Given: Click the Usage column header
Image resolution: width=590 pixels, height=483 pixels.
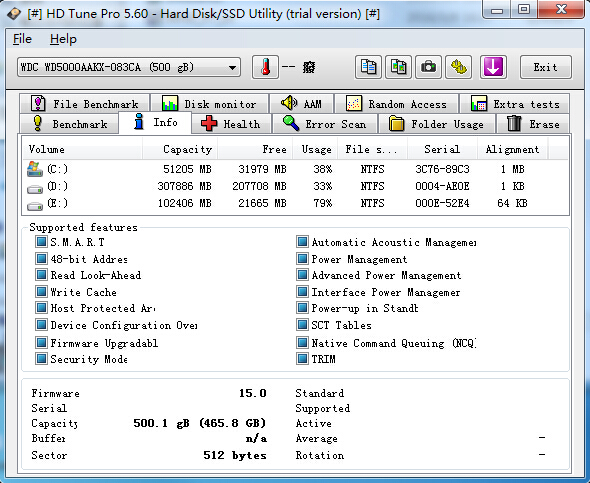Looking at the screenshot, I should (x=315, y=149).
